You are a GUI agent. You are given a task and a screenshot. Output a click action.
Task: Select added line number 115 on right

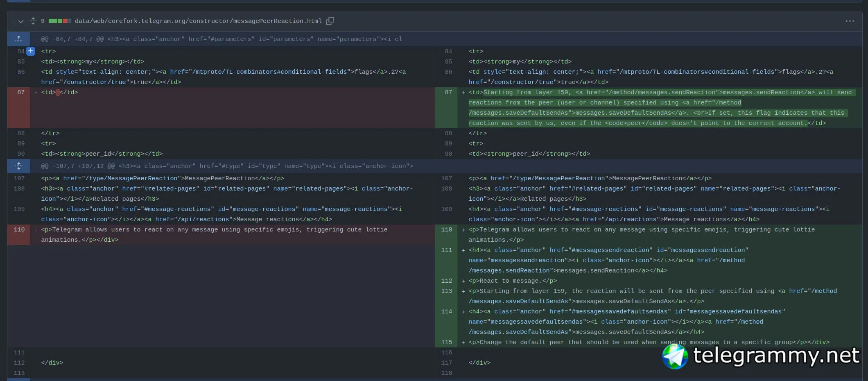(x=447, y=342)
